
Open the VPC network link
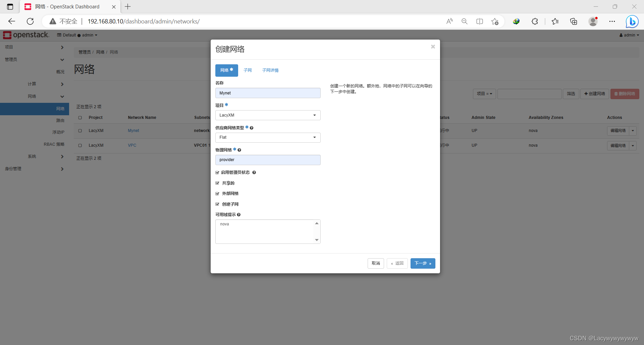(132, 145)
